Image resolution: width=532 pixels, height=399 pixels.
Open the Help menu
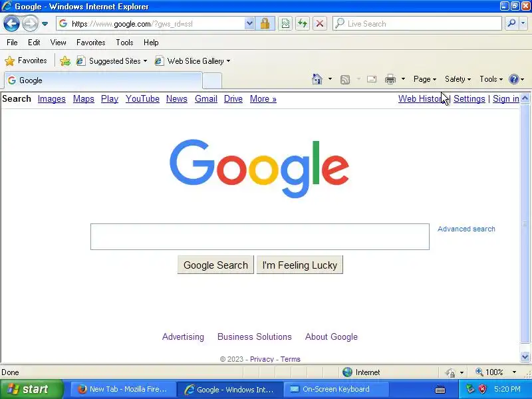pos(151,43)
